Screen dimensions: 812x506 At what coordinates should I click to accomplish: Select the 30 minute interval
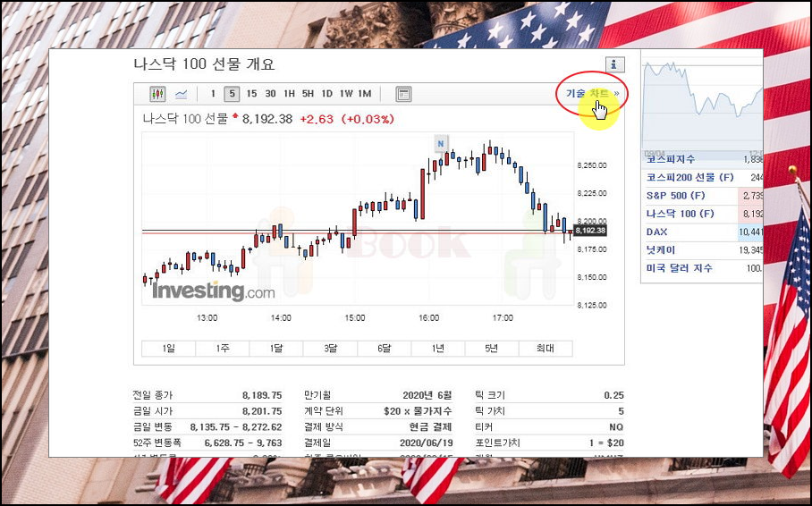click(x=270, y=94)
